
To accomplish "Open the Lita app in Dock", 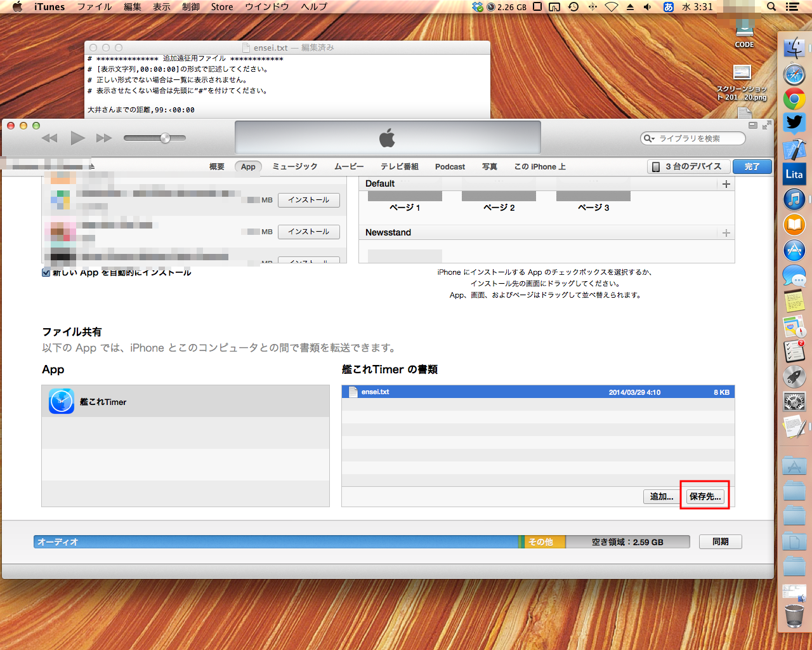I will (794, 174).
